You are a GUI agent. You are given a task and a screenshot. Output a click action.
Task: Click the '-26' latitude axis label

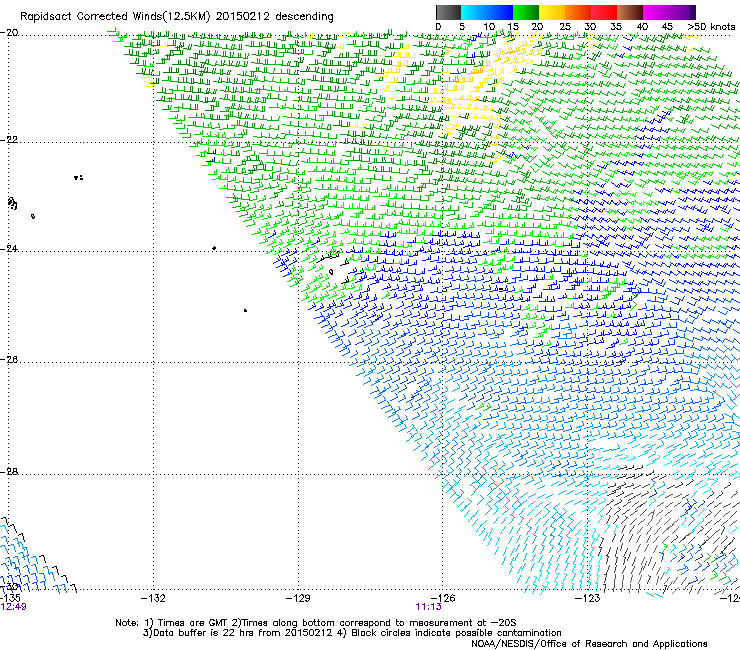click(x=9, y=360)
